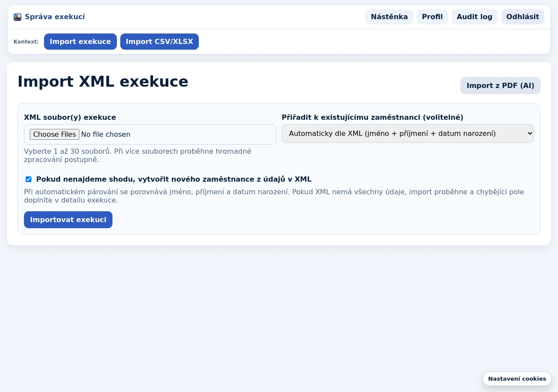The height and width of the screenshot is (392, 558).
Task: Click the Správa exekucí logo icon
Action: pyautogui.click(x=17, y=17)
